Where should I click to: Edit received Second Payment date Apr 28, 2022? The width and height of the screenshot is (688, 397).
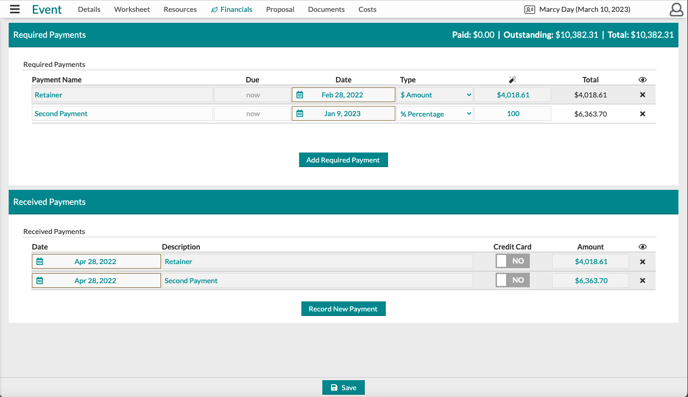(96, 280)
